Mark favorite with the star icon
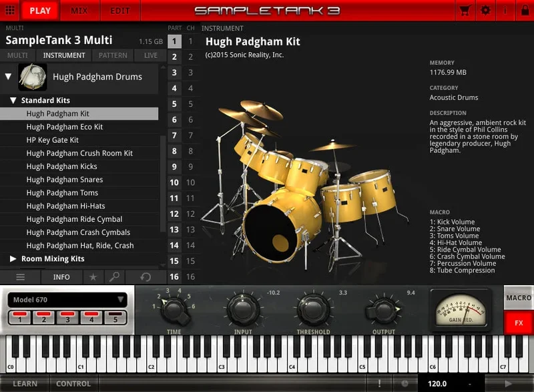The width and height of the screenshot is (534, 392). [x=93, y=277]
